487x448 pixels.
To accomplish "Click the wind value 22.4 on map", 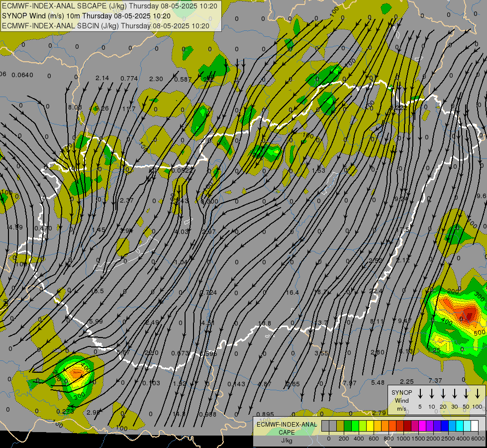I will pos(376,291).
